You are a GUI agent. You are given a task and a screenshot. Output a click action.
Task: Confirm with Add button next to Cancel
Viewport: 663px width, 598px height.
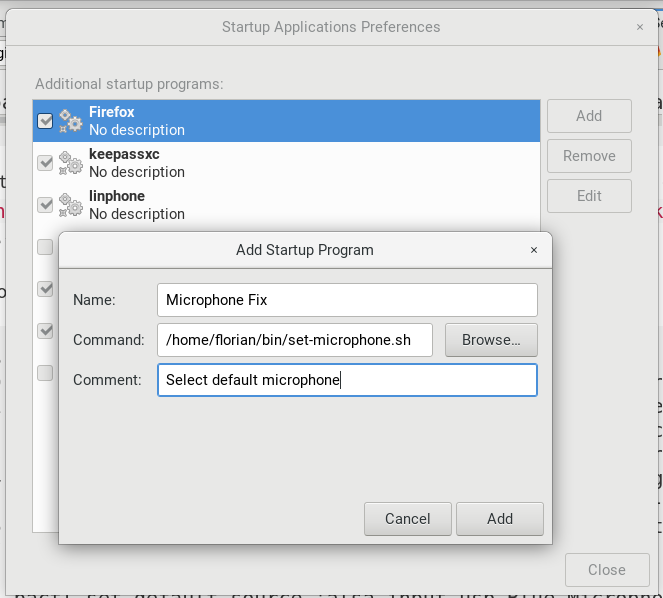click(x=499, y=519)
